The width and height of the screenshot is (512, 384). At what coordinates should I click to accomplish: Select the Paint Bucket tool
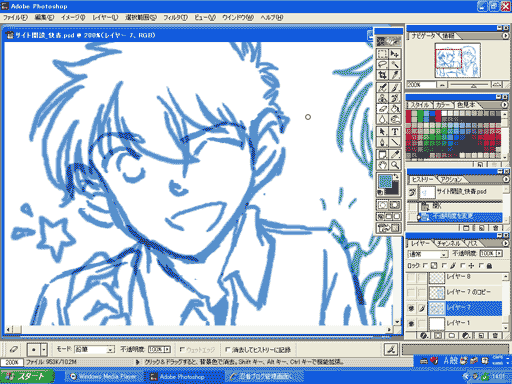tap(395, 109)
